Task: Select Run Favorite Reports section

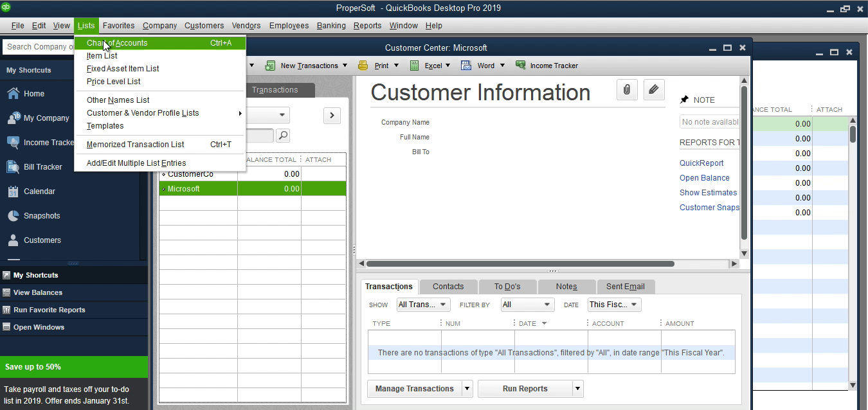Action: 74,310
